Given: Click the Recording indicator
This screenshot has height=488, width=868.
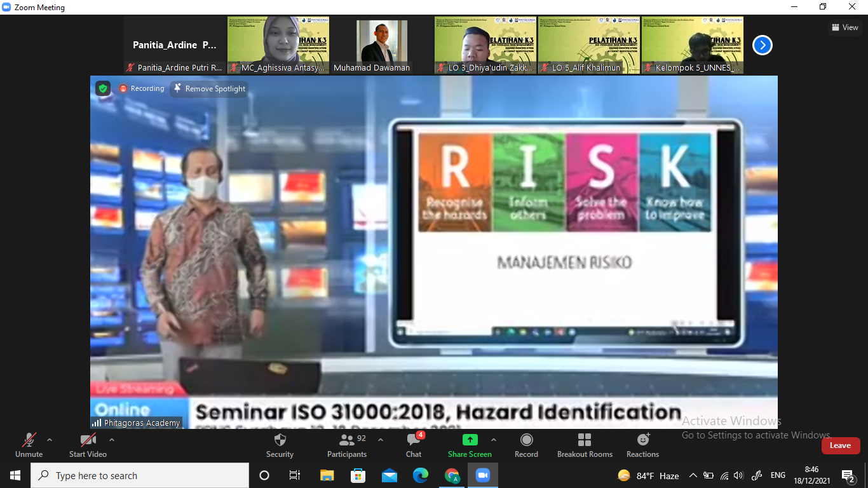Looking at the screenshot, I should click(x=141, y=88).
